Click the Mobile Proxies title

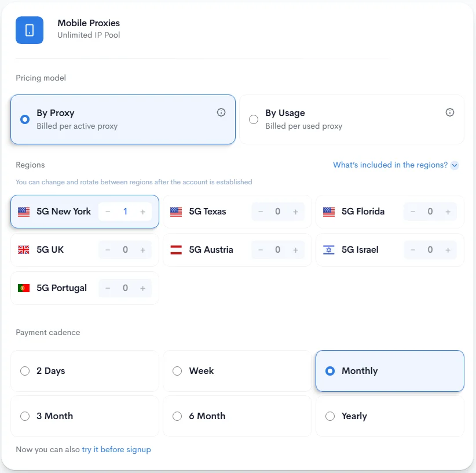point(89,23)
